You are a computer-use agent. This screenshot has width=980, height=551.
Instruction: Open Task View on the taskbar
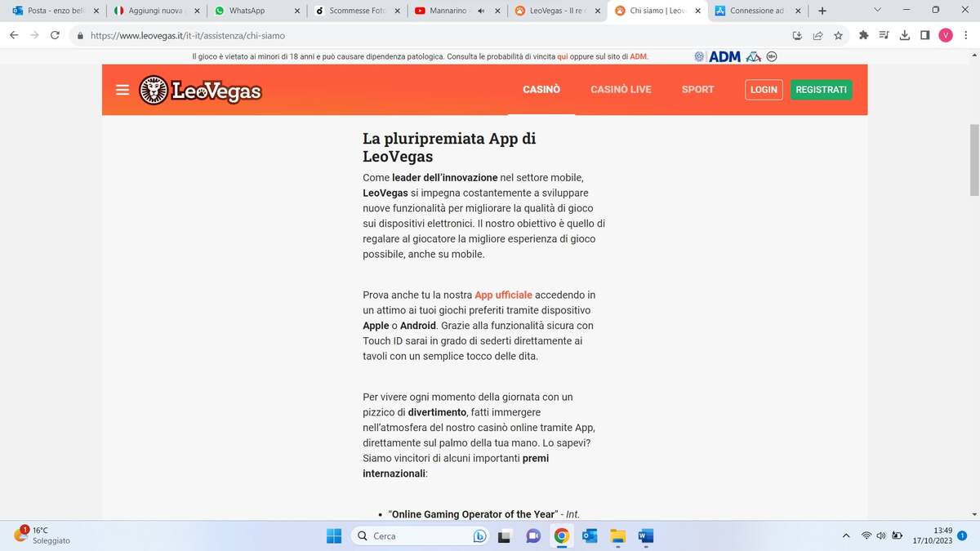coord(505,536)
